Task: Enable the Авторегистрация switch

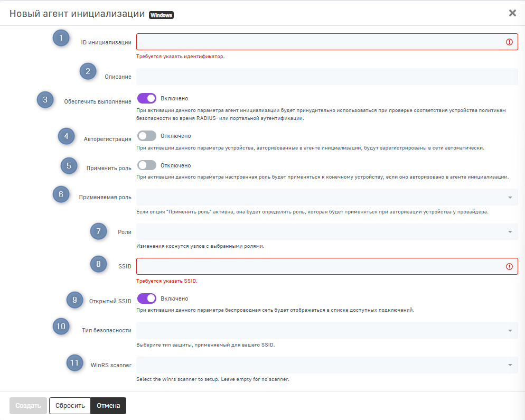Action: (x=147, y=136)
